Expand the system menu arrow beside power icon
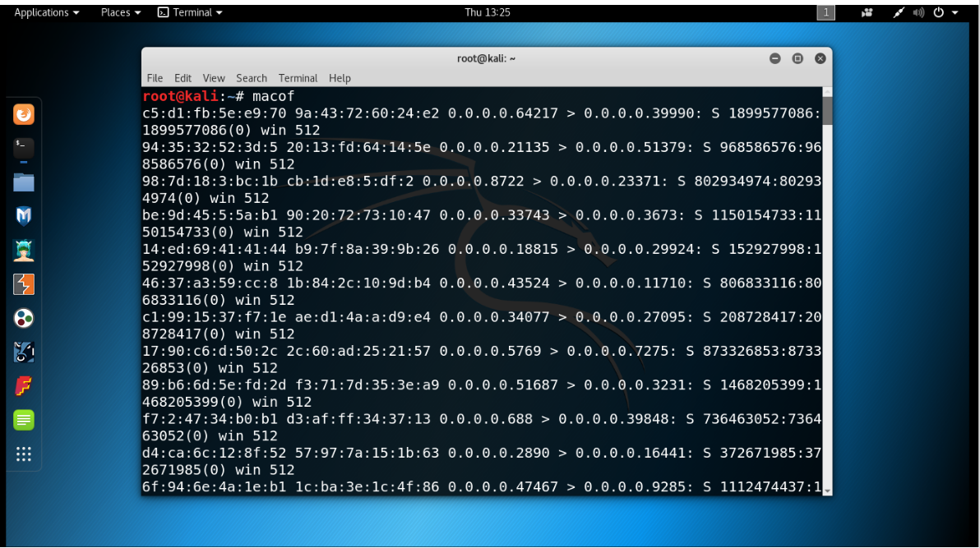The height and width of the screenshot is (548, 980). 955,12
